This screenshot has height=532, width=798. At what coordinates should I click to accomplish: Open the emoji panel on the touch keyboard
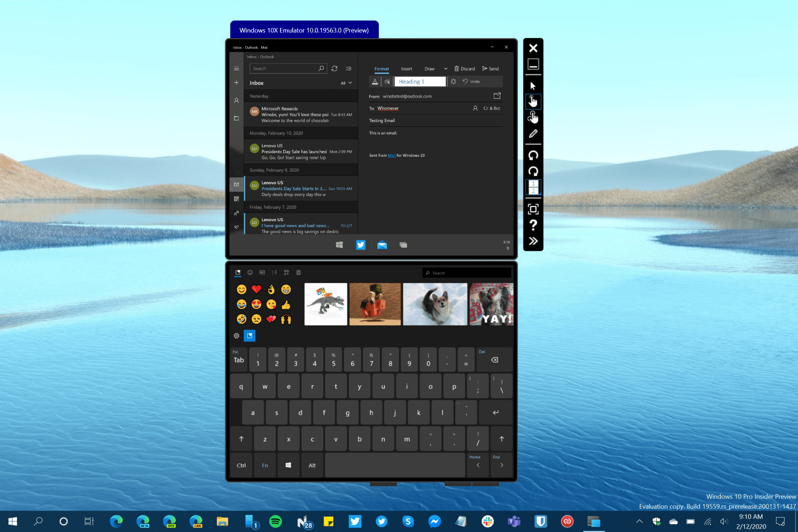pos(250,272)
